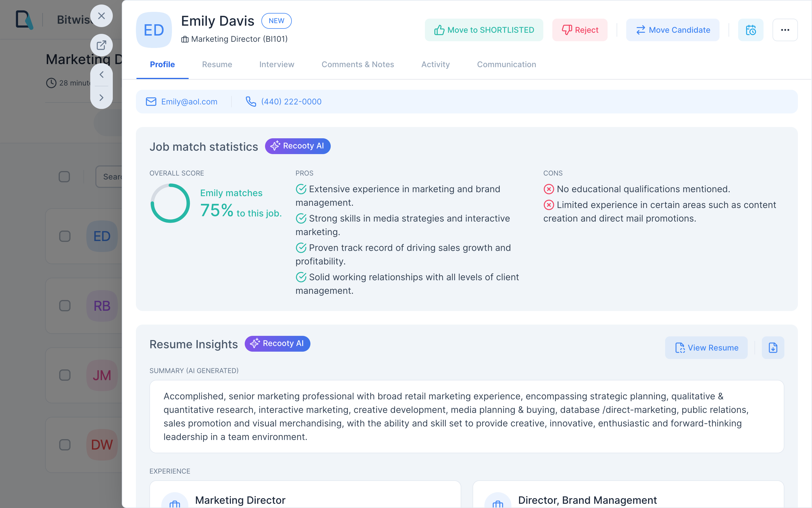Click the DW avatar in background list

click(102, 445)
